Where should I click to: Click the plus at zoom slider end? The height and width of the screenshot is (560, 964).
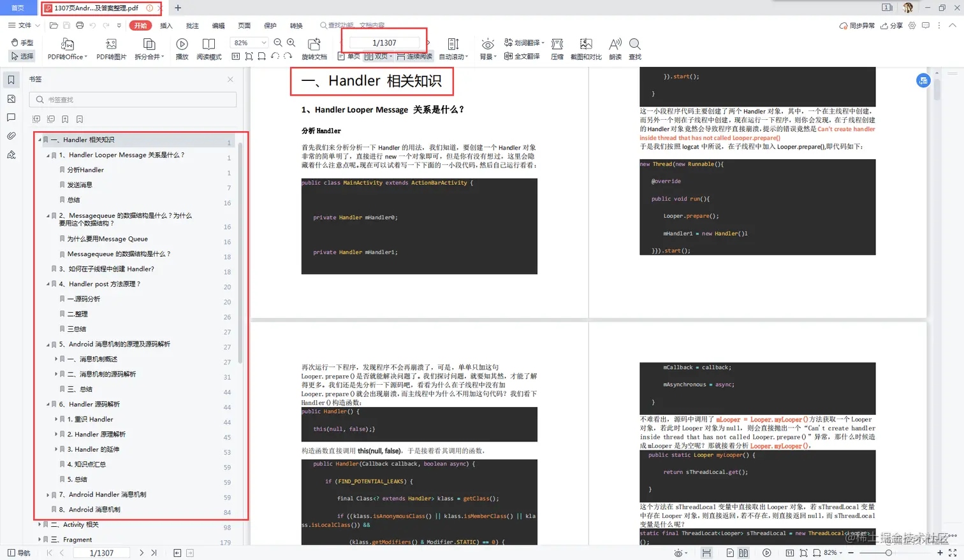tap(940, 553)
